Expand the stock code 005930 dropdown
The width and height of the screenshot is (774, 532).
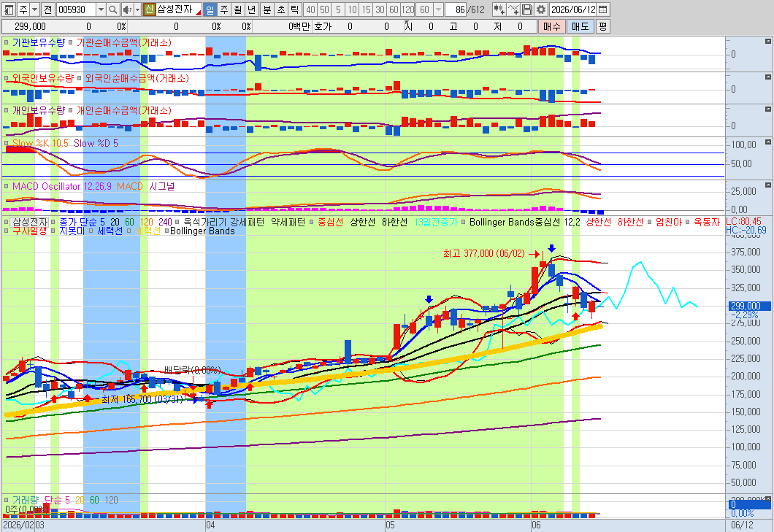pyautogui.click(x=101, y=9)
